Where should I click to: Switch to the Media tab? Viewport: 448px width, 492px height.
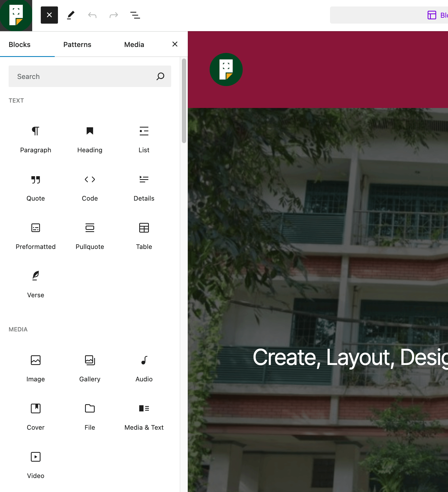pos(134,44)
